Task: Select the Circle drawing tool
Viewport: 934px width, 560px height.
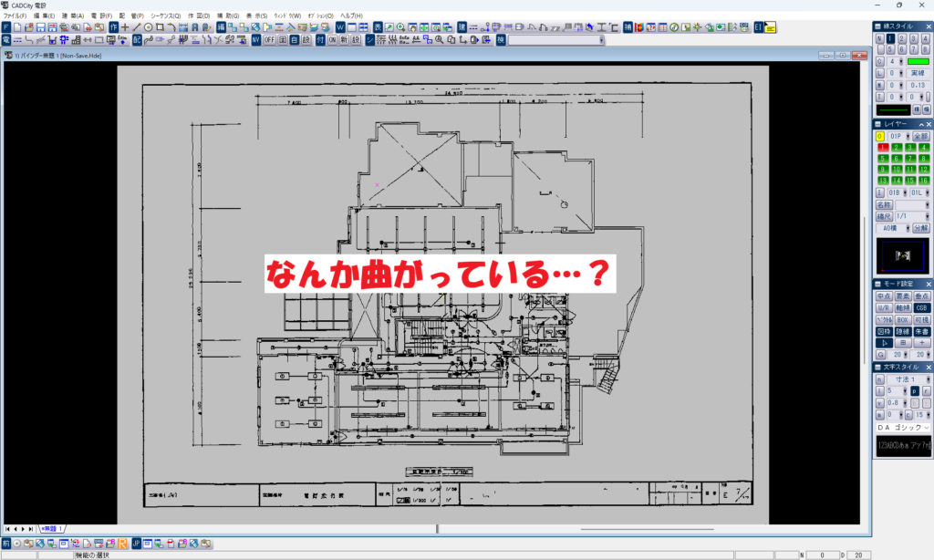Action: click(149, 27)
